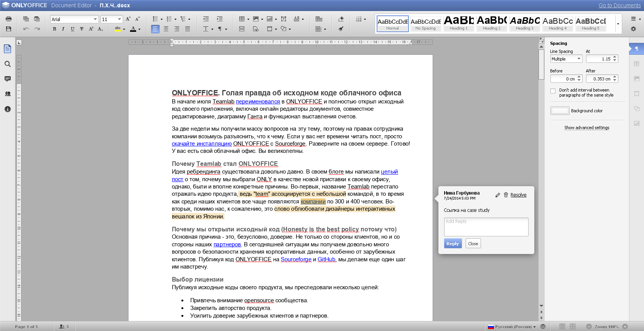
Task: Edit the comment with pencil icon
Action: pyautogui.click(x=497, y=195)
